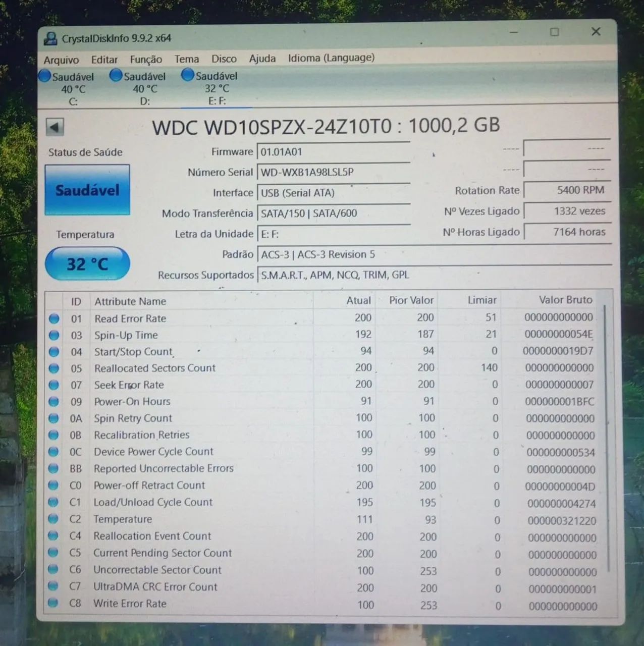Click status dot of Reallocated Sectors Count
Viewport: 644px width, 646px height.
[54, 368]
